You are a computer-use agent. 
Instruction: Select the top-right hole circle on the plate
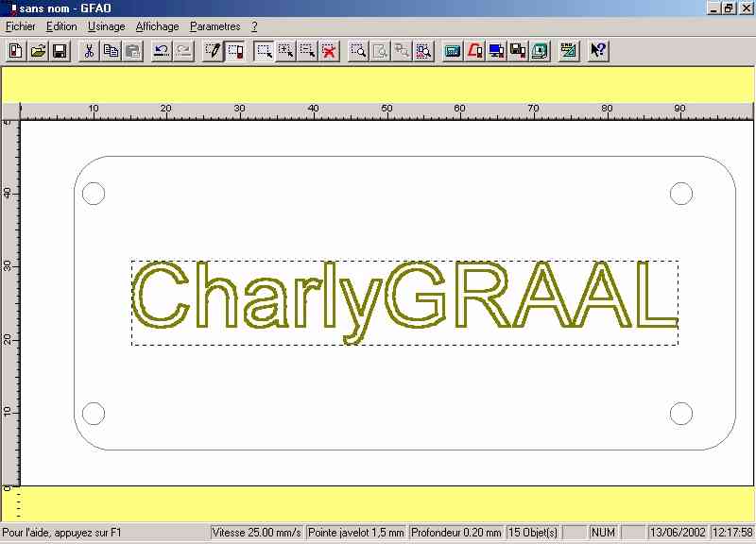pos(681,194)
